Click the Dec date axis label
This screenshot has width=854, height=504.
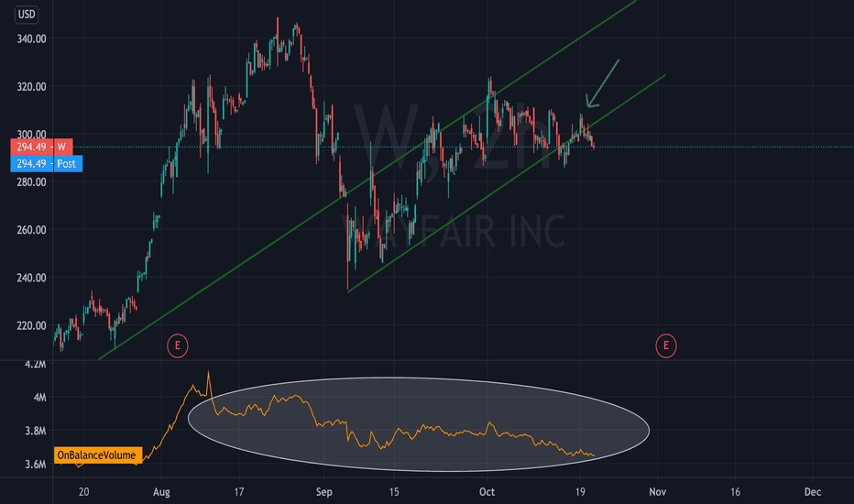pyautogui.click(x=813, y=492)
